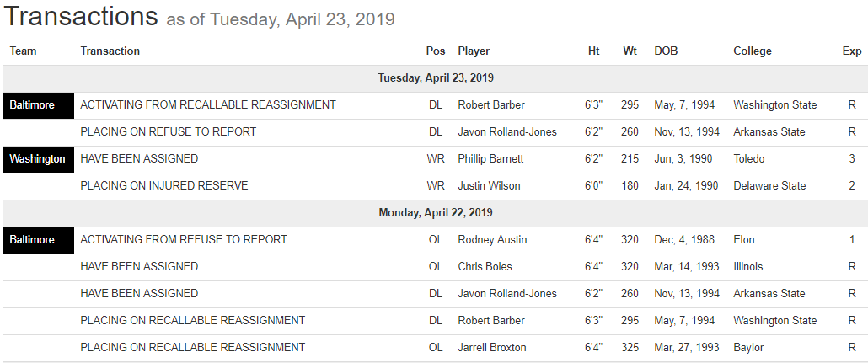The height and width of the screenshot is (363, 868).
Task: Select player Jarrell Broxton
Action: click(491, 348)
